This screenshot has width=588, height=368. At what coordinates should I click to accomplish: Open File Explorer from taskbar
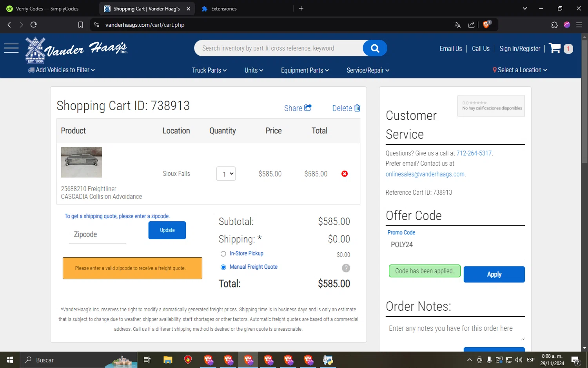tap(168, 360)
